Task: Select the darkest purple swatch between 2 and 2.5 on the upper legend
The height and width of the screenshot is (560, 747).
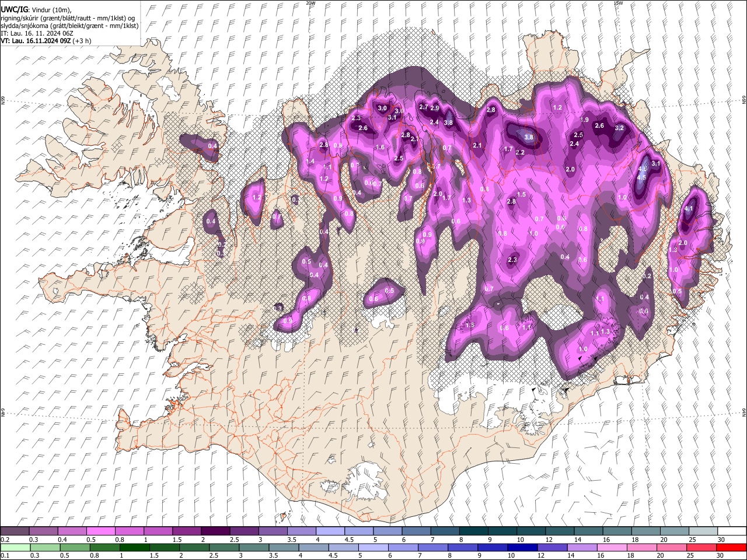Action: point(215,531)
